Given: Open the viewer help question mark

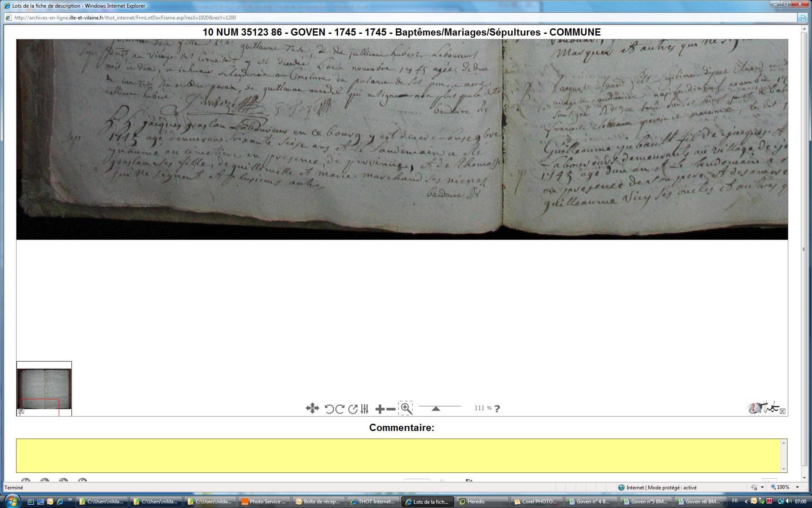Looking at the screenshot, I should coord(497,409).
